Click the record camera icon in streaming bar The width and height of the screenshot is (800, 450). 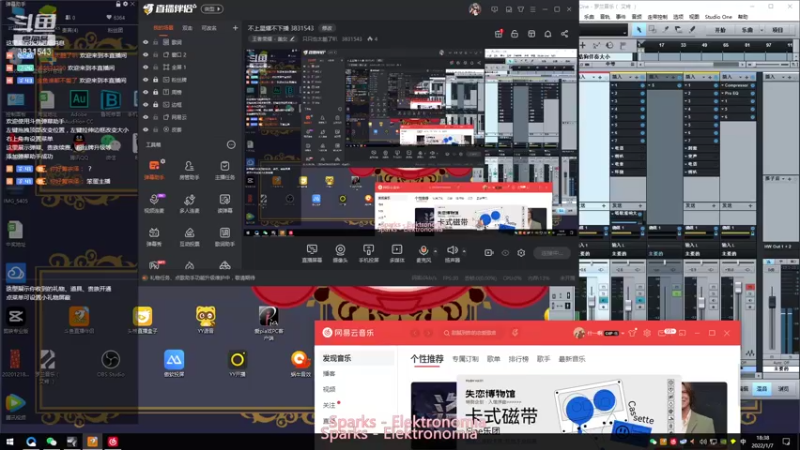click(489, 253)
